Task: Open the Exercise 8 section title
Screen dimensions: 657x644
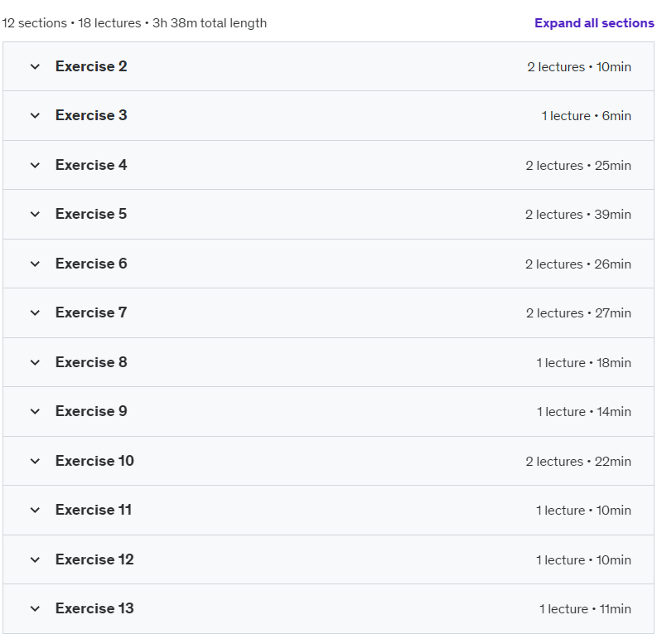Action: (x=91, y=362)
